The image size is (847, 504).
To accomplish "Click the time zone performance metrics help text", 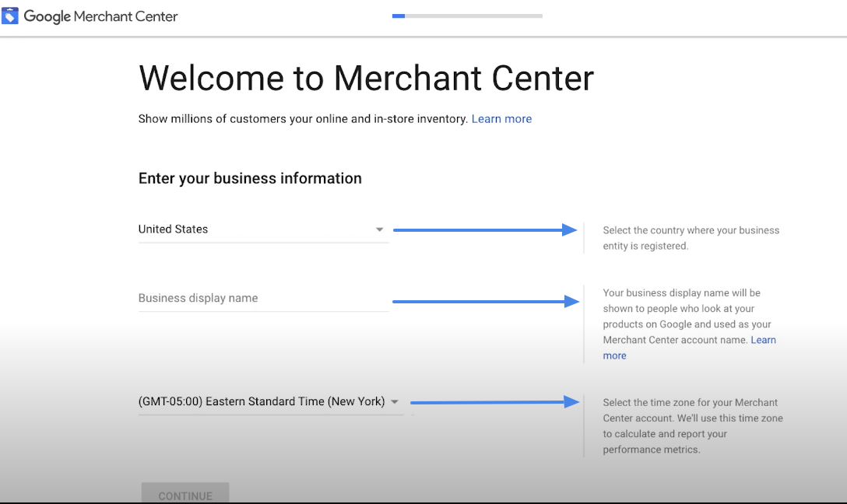I will [x=692, y=425].
